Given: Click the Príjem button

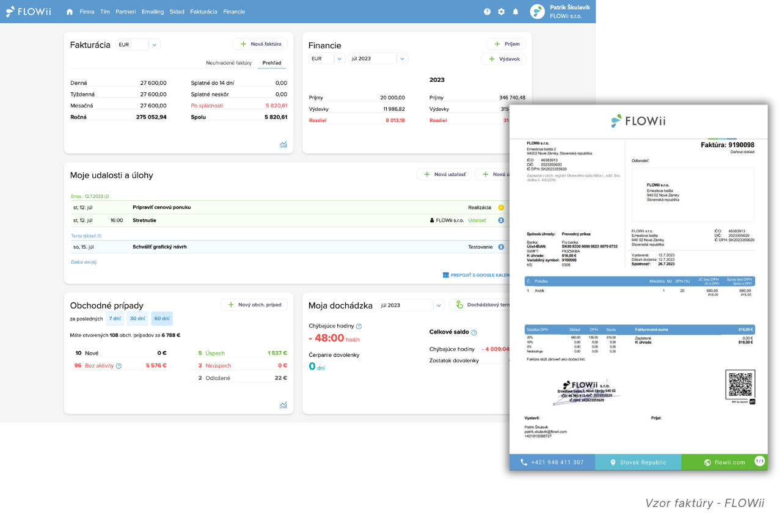Looking at the screenshot, I should 506,44.
